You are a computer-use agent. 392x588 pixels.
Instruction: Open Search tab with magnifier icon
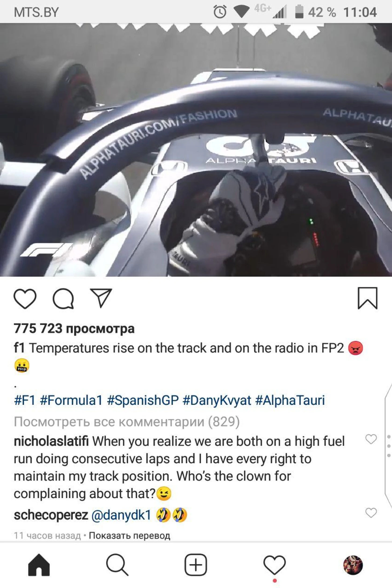(x=117, y=565)
